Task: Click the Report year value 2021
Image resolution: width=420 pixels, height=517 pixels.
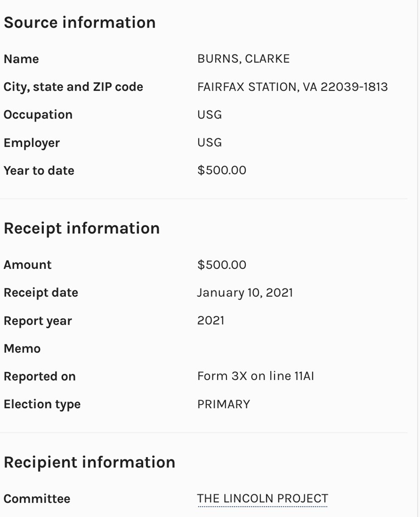Action: 211,320
